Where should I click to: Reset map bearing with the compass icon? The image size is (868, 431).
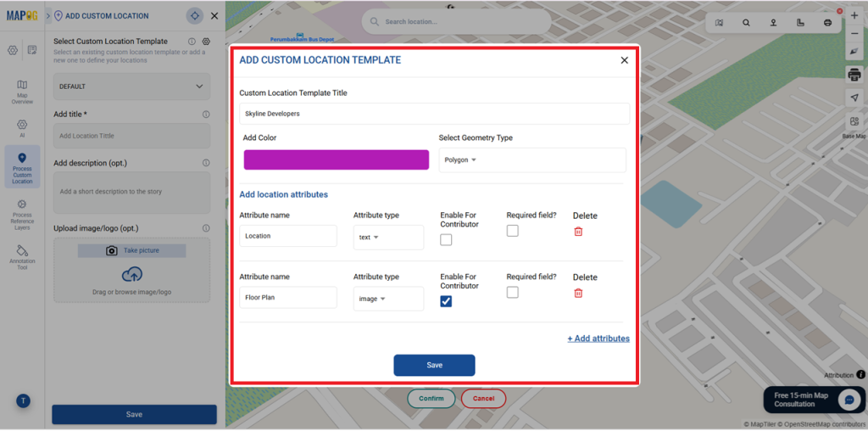click(854, 51)
